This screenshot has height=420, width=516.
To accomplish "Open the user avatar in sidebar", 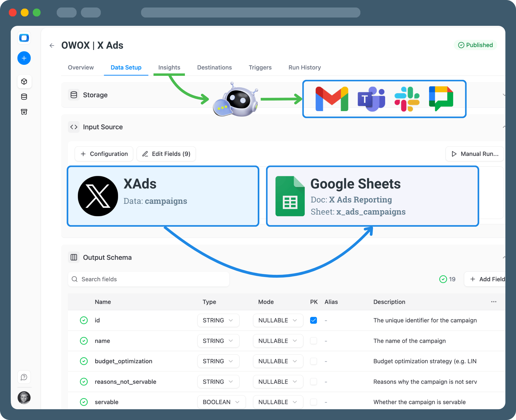I will click(24, 397).
